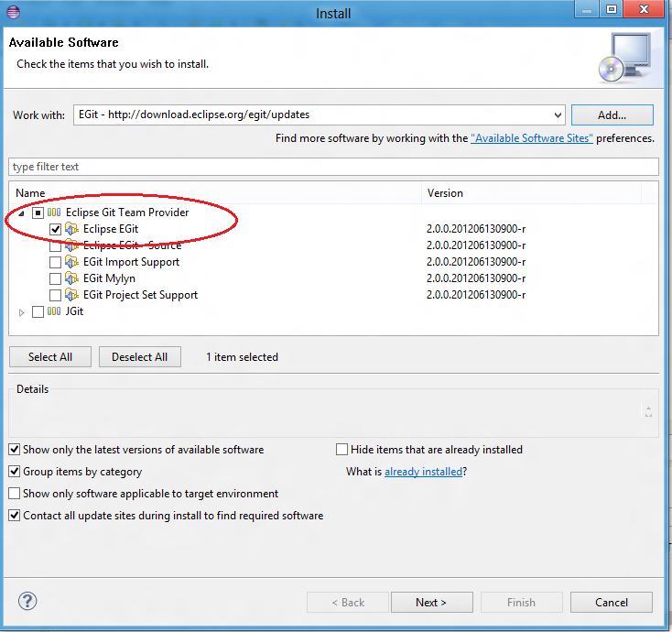Viewport: 672px width, 632px height.
Task: Click the Deselect All button
Action: click(140, 356)
